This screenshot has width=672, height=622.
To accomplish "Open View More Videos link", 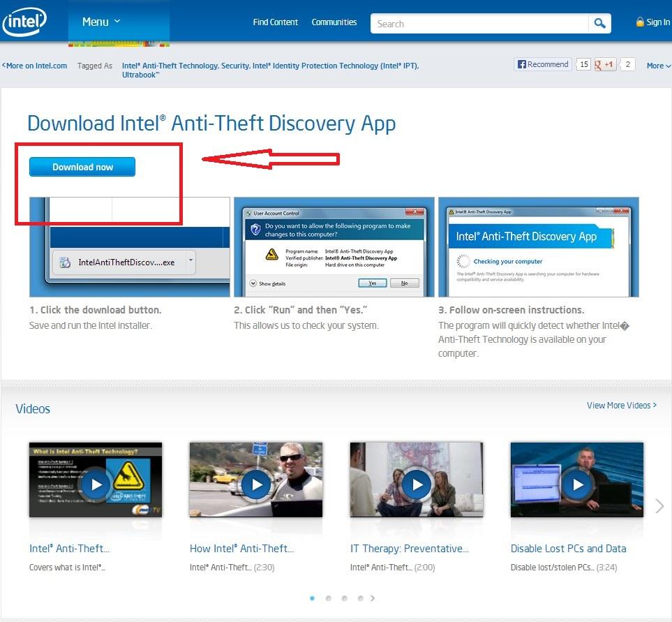I will coord(621,406).
